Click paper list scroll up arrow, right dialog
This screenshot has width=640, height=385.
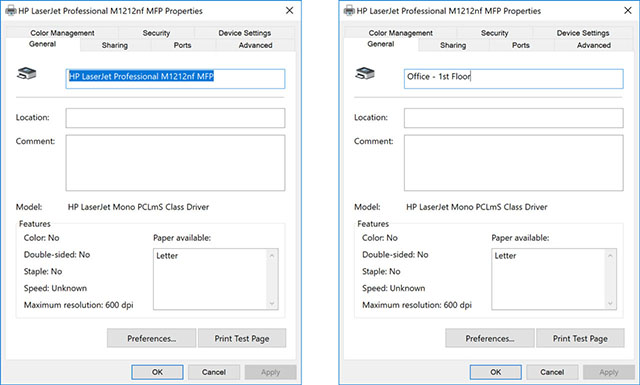coord(610,256)
